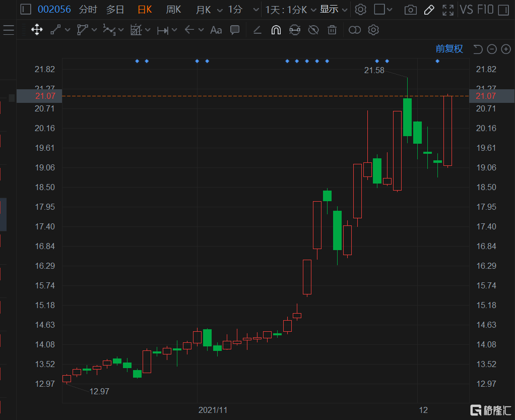Delete drawings with the trash icon

(332, 30)
